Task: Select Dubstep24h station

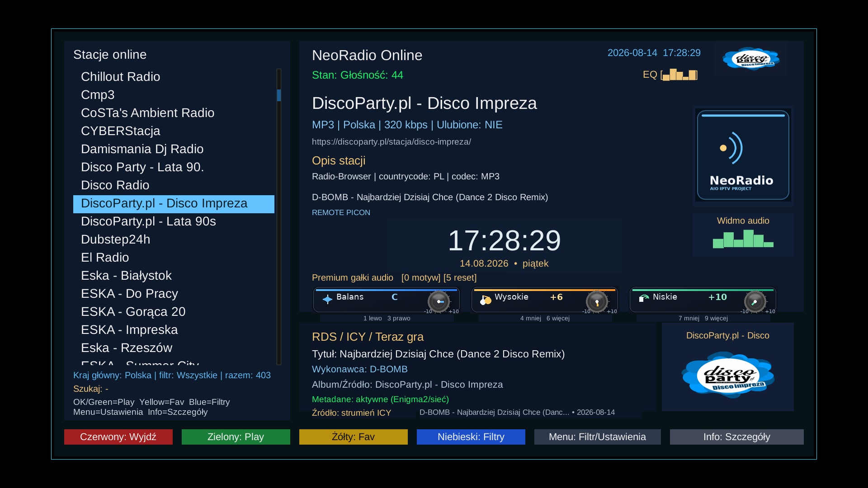Action: 174,239
